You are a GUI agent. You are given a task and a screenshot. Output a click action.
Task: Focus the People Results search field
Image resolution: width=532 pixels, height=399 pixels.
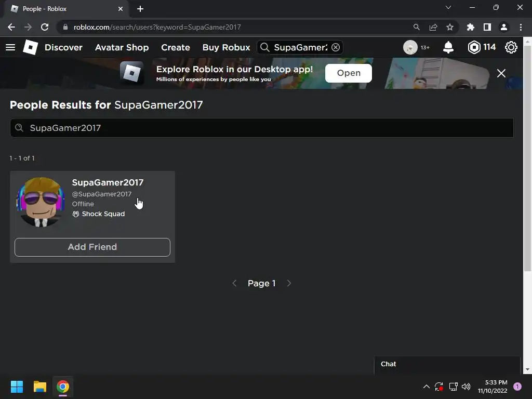262,128
